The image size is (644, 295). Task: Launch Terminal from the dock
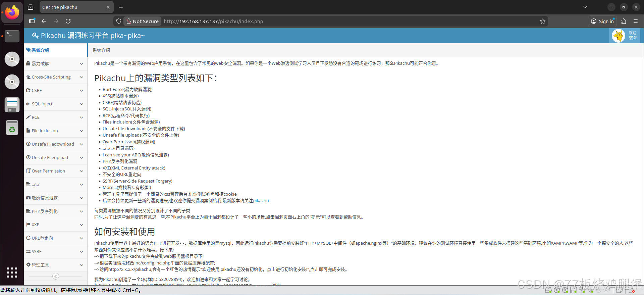pos(12,36)
